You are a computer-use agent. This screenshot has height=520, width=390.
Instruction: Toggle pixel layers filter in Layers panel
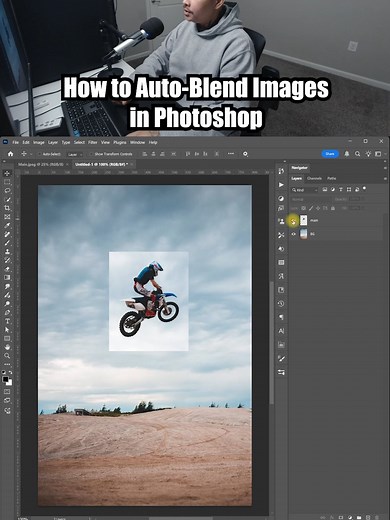[x=325, y=189]
